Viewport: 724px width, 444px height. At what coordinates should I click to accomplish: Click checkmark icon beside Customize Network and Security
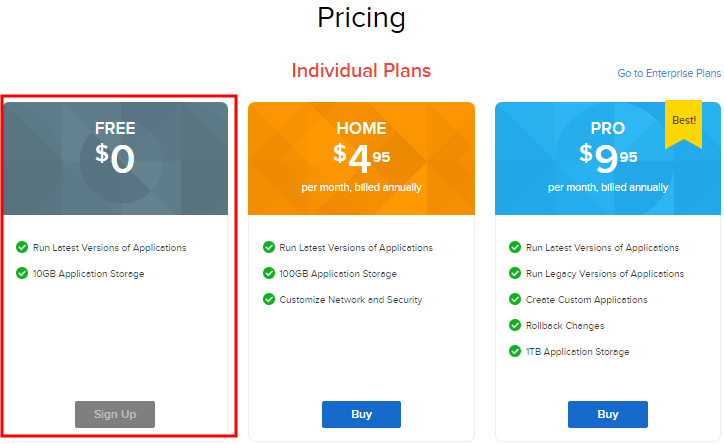pos(269,299)
